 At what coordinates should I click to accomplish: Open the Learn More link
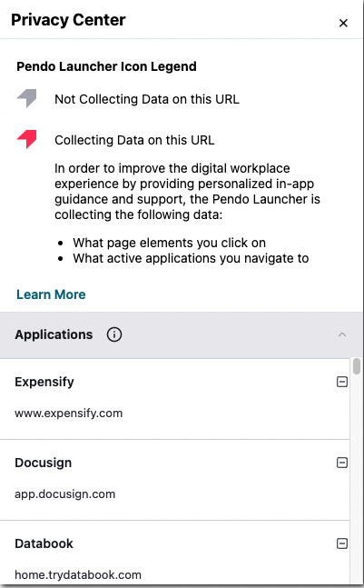tap(51, 294)
